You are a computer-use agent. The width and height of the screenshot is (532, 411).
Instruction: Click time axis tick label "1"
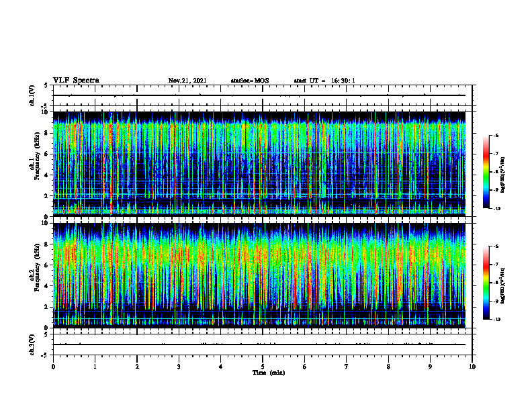95,367
